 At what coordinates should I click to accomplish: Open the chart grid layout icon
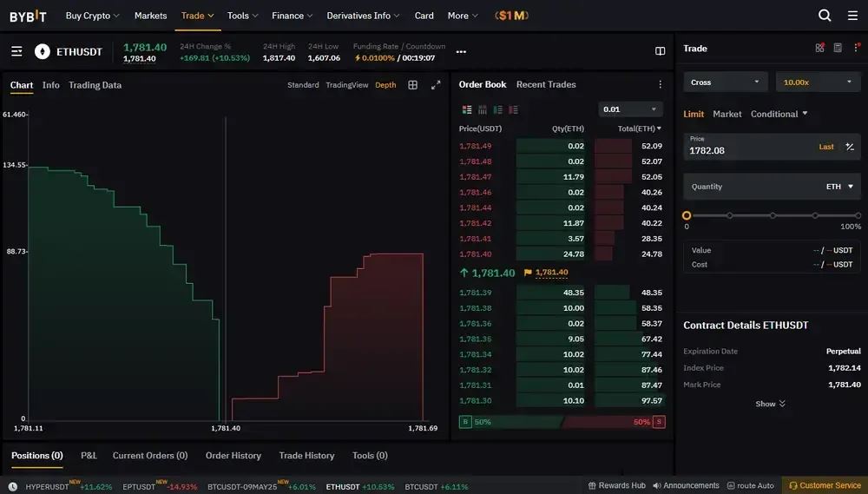point(412,85)
